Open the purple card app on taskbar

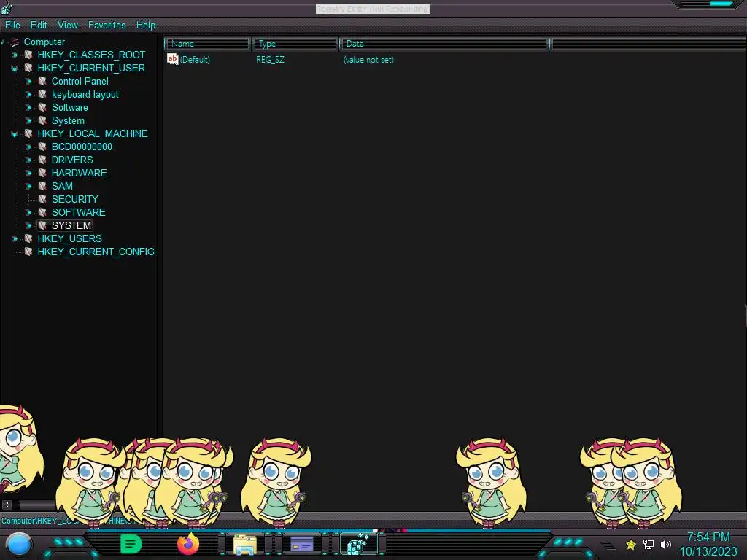pos(301,544)
